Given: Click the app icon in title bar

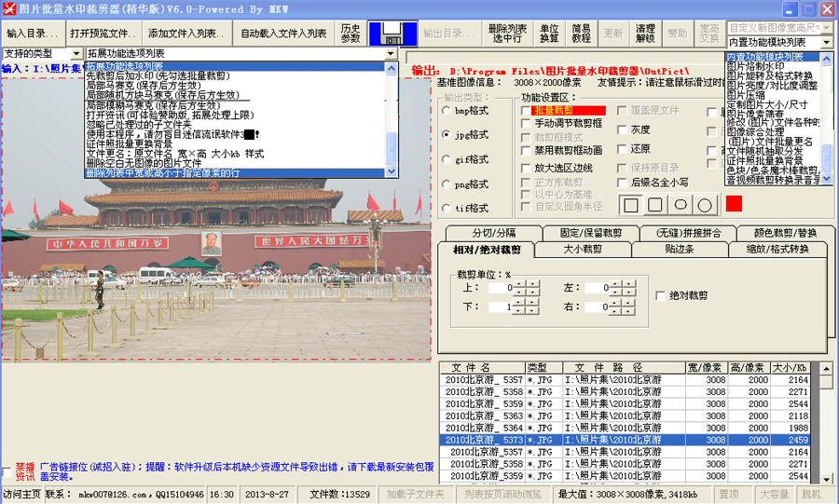Looking at the screenshot, I should pos(8,7).
